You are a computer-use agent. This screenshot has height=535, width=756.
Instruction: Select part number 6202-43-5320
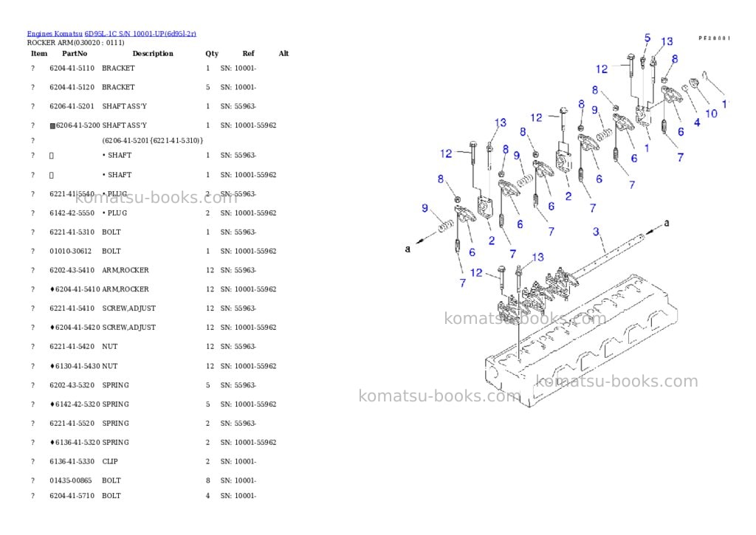(x=72, y=385)
